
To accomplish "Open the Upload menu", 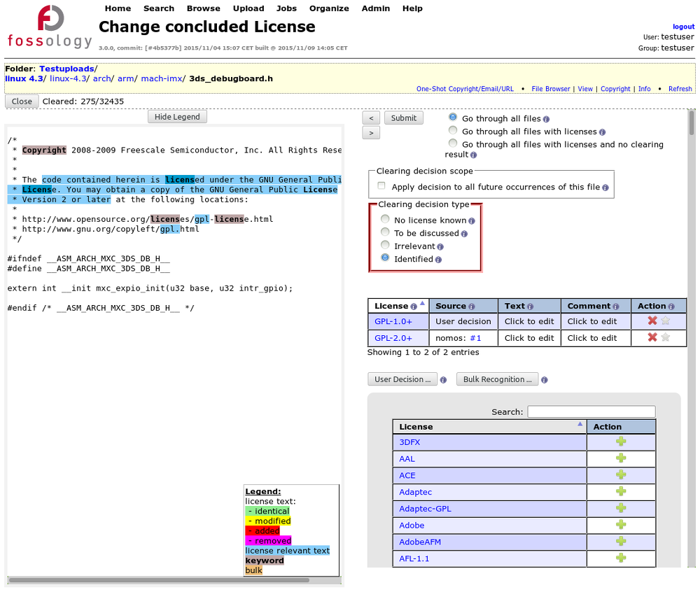I will (248, 8).
